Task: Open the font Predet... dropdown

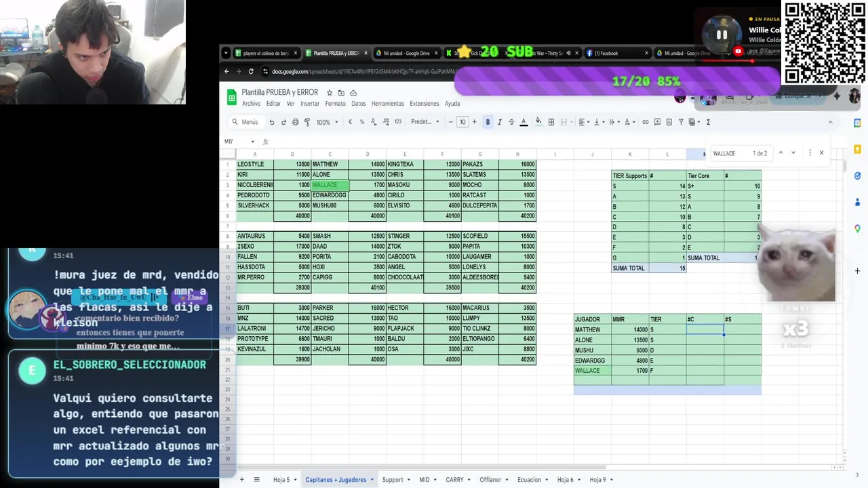Action: 425,122
